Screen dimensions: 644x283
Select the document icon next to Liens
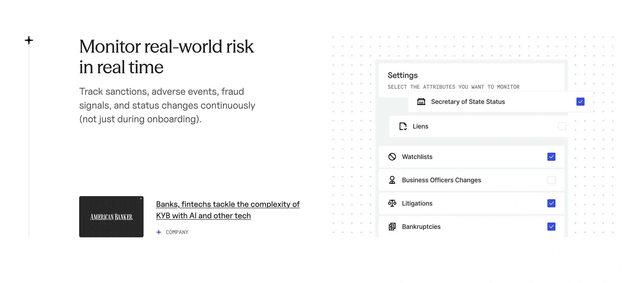403,126
